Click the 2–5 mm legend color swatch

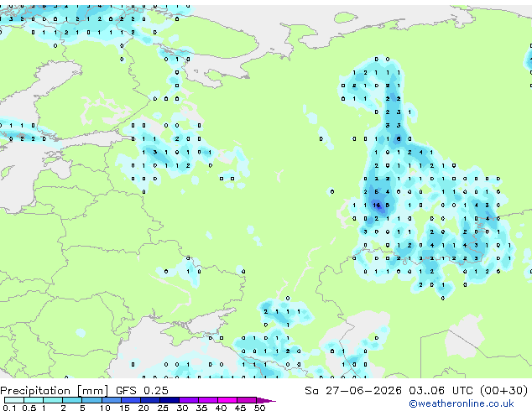click(x=72, y=400)
